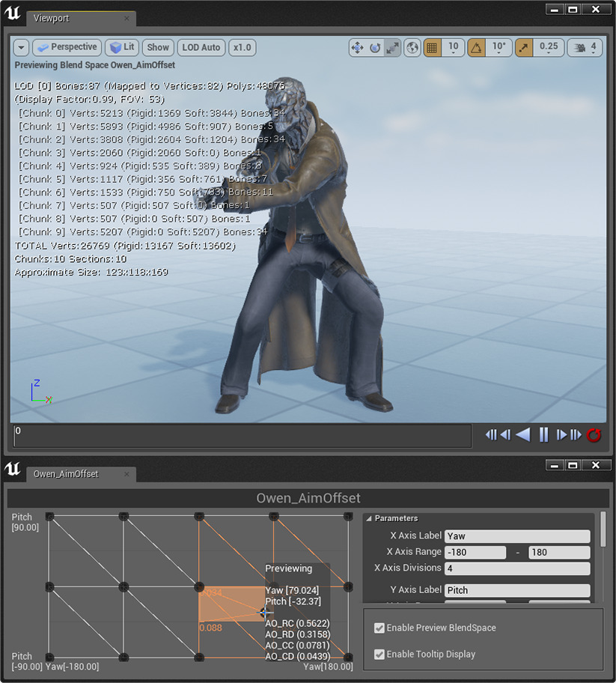Open the Perspective view mode dropdown
The height and width of the screenshot is (683, 616).
(66, 47)
